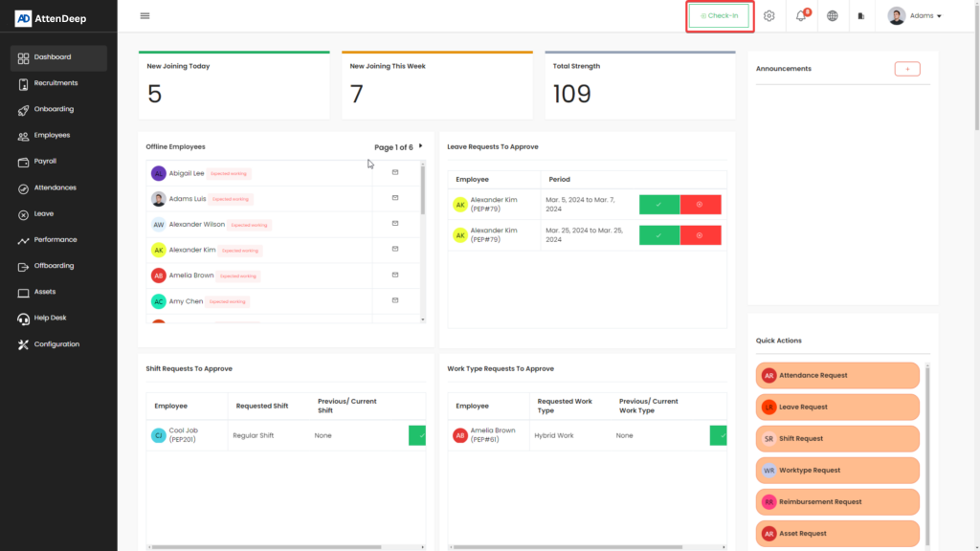Image resolution: width=980 pixels, height=551 pixels.
Task: Approve Alexander Kim's Mar. 5 leave request
Action: pos(659,205)
